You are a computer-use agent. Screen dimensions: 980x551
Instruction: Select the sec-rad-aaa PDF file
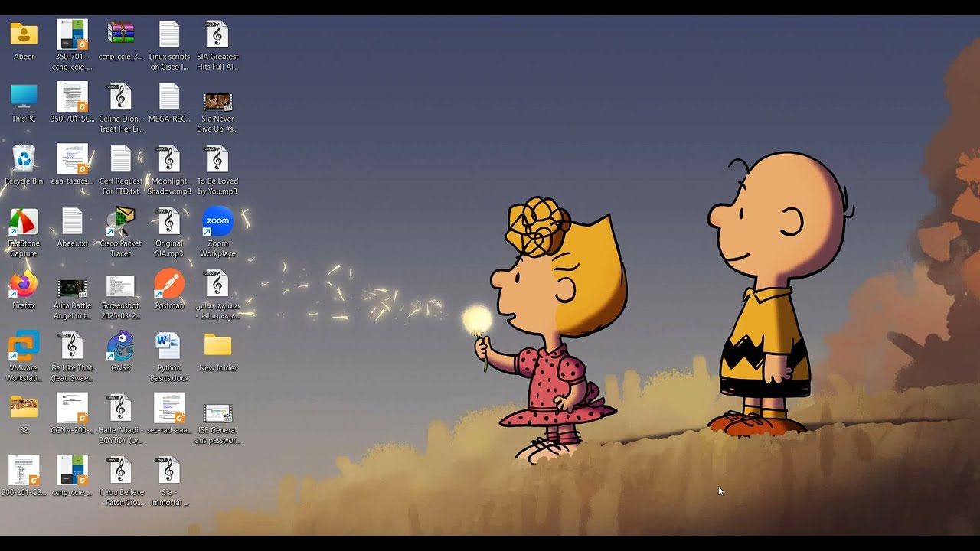click(x=169, y=409)
